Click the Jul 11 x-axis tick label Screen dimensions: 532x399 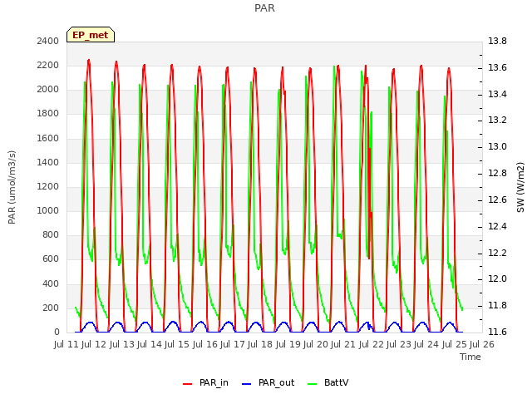[66, 344]
